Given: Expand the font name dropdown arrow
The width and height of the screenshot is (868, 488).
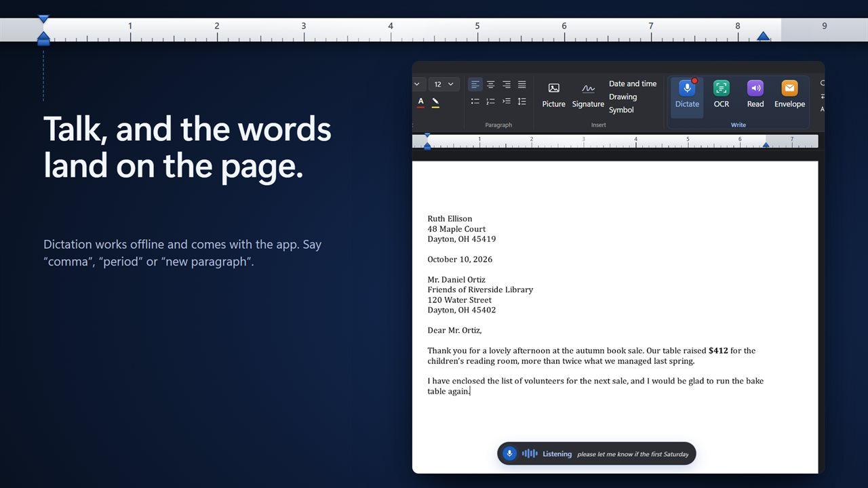Looking at the screenshot, I should pos(417,84).
